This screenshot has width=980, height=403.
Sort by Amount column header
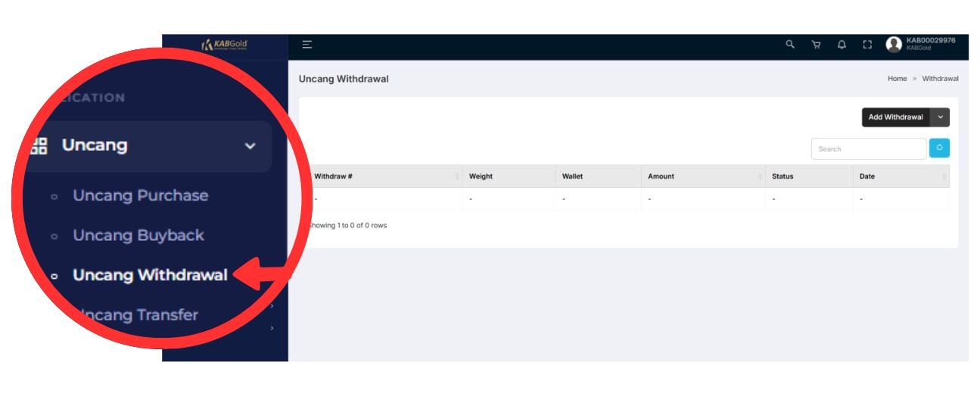point(703,177)
